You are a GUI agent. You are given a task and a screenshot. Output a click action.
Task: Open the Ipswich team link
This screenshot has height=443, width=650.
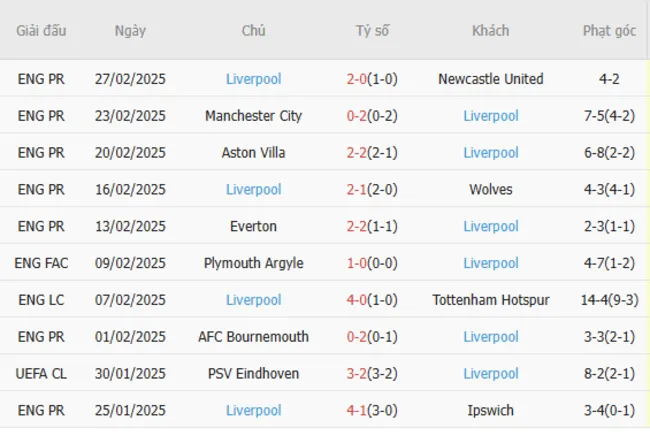coord(490,411)
